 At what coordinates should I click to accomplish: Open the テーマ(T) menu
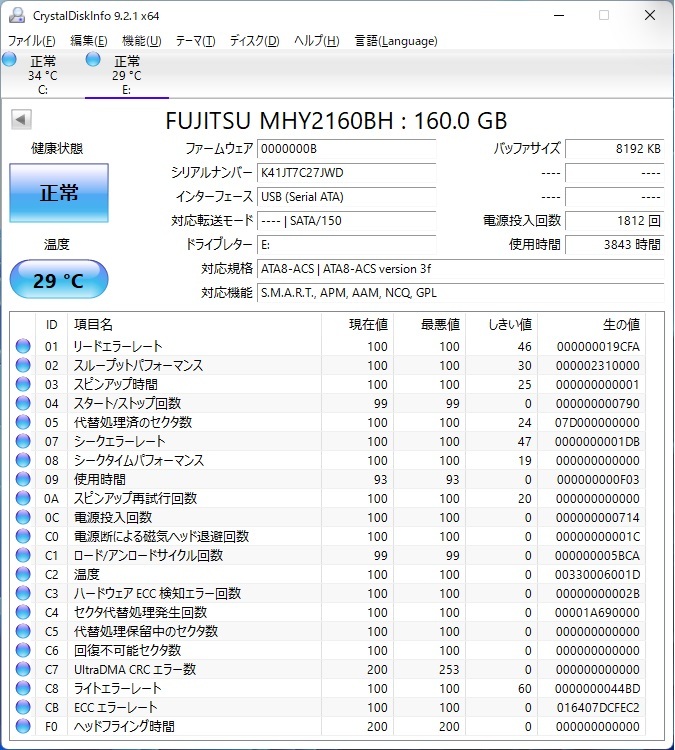(x=195, y=41)
